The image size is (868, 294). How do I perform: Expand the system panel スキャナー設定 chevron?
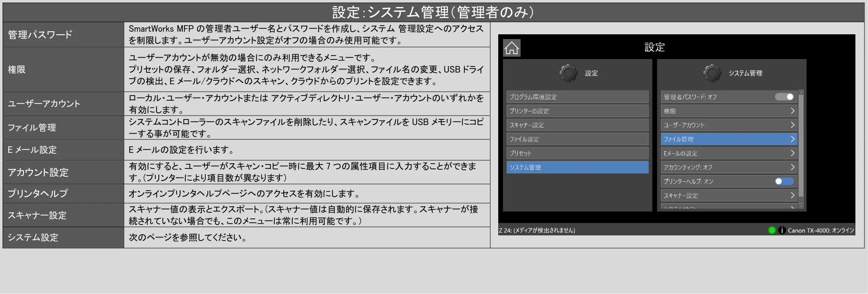point(792,195)
